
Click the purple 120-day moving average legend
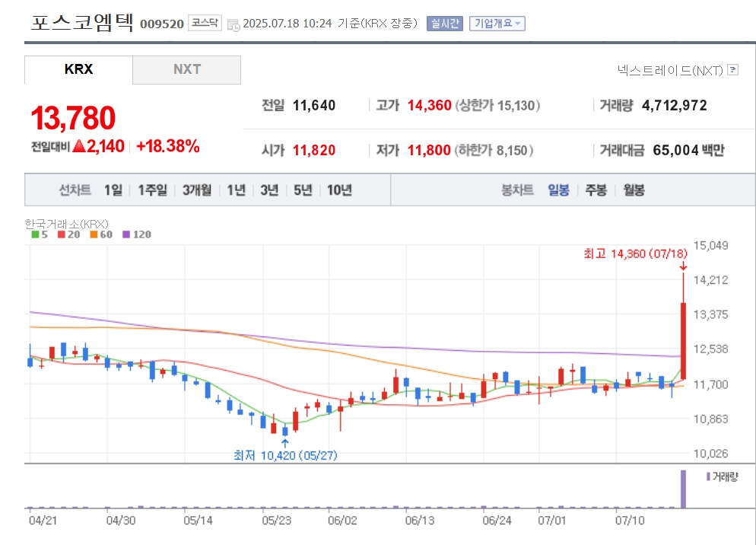[137, 234]
